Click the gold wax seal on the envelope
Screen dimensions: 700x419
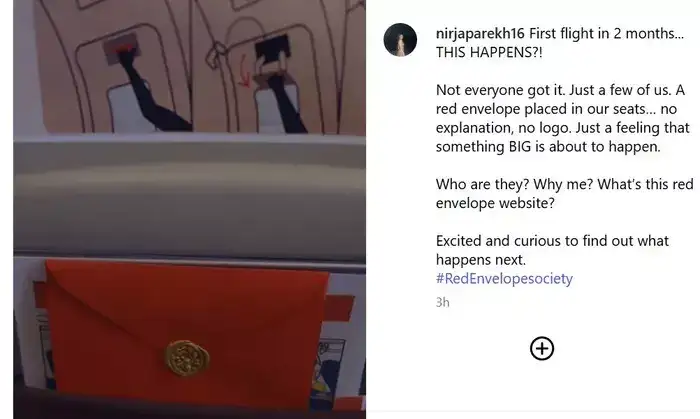188,357
